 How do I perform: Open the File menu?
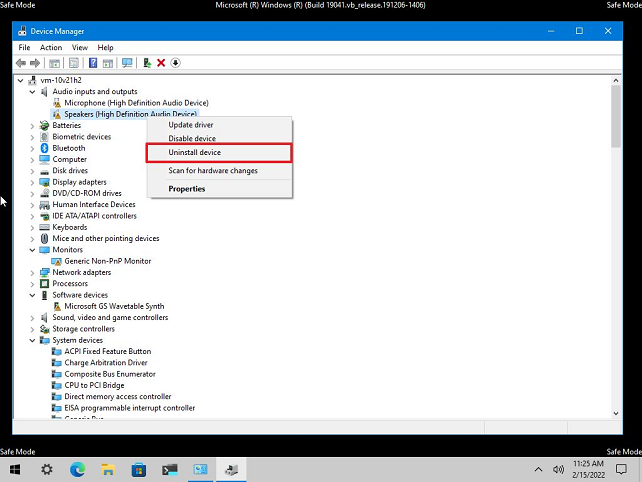(24, 48)
